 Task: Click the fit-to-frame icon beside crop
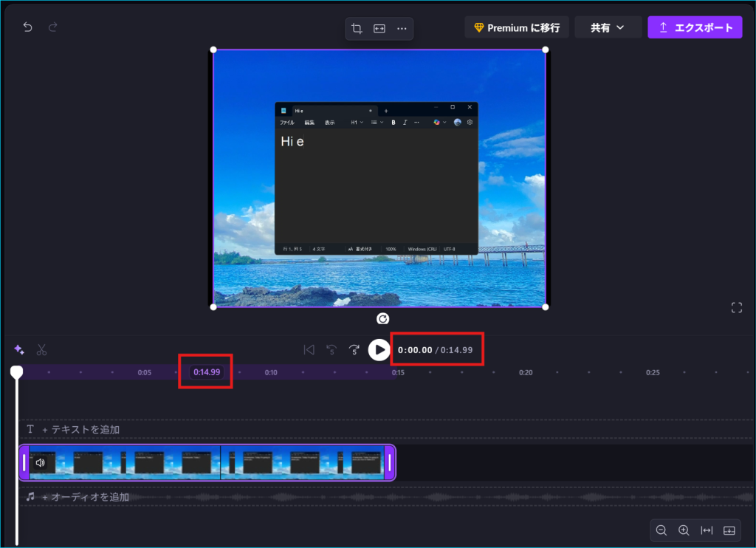tap(379, 29)
